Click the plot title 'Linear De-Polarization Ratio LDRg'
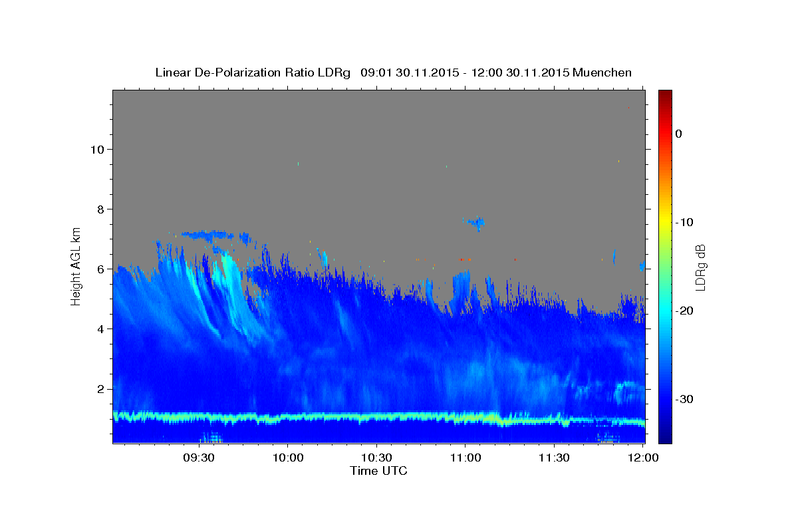 pyautogui.click(x=252, y=72)
